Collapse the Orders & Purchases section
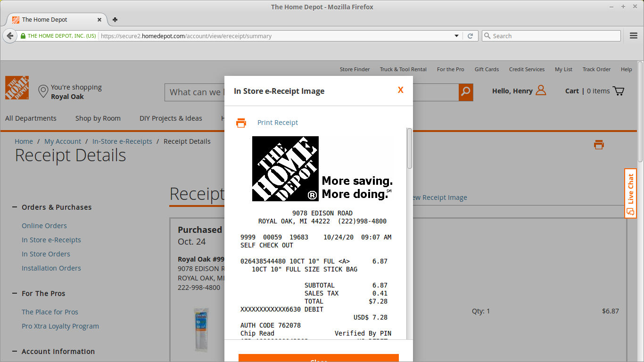 [13, 207]
